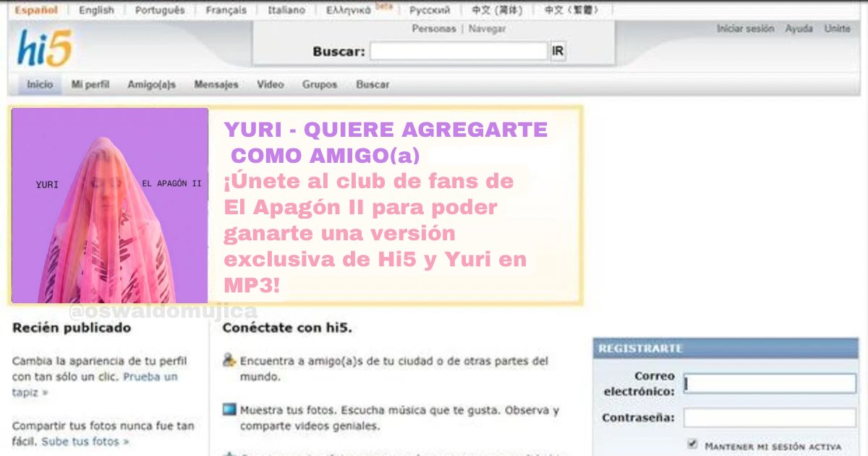The image size is (868, 456).
Task: Open the Video tab
Action: coord(271,85)
